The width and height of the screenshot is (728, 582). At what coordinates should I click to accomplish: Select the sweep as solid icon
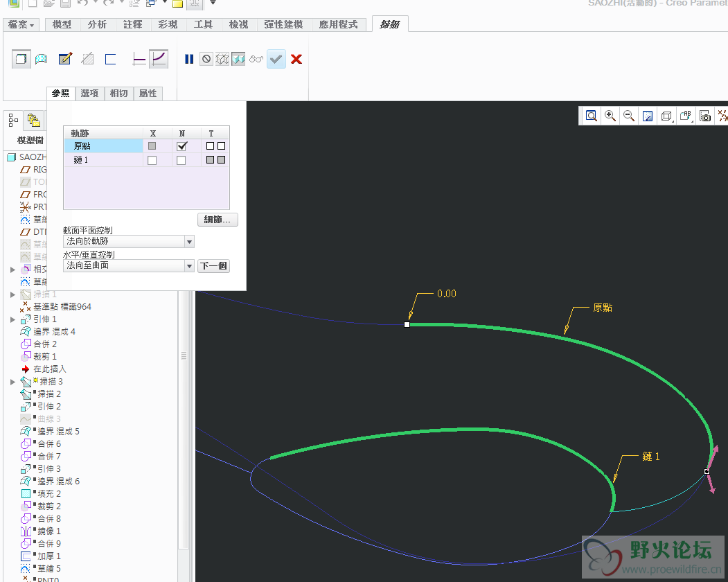coord(21,59)
